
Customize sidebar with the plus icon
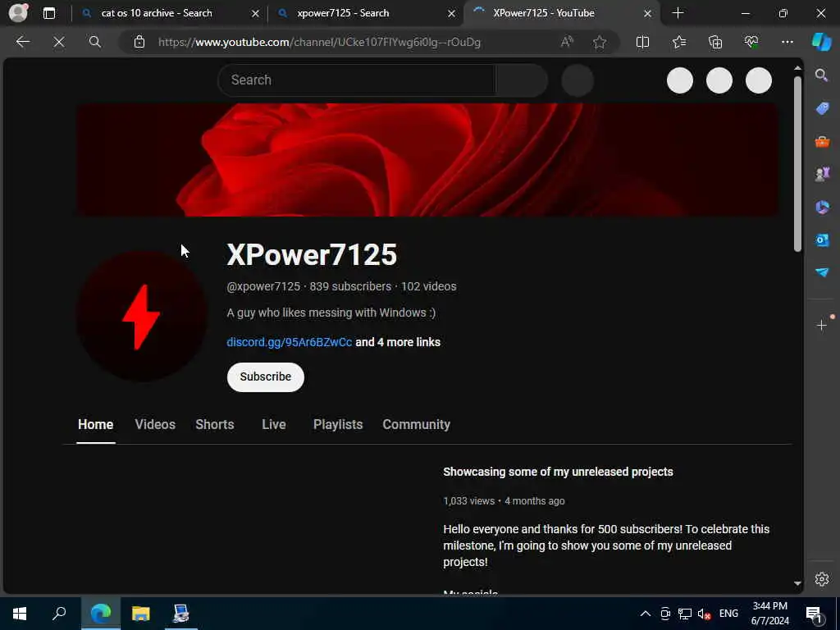822,325
